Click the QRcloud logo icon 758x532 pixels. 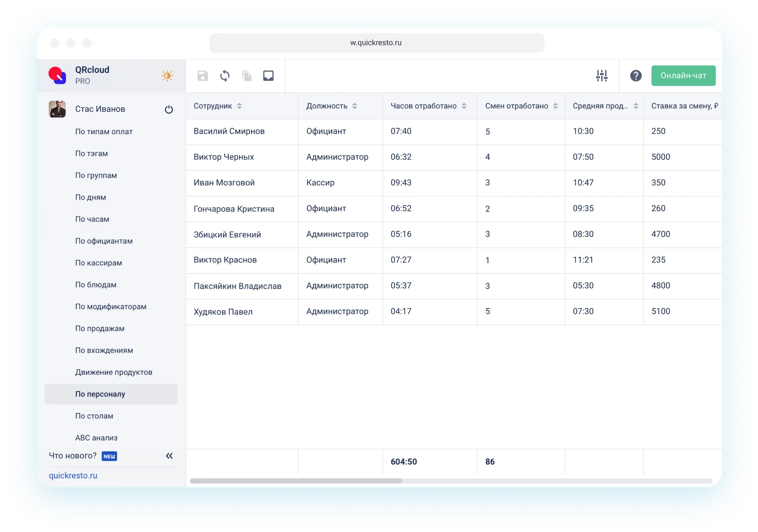click(57, 75)
